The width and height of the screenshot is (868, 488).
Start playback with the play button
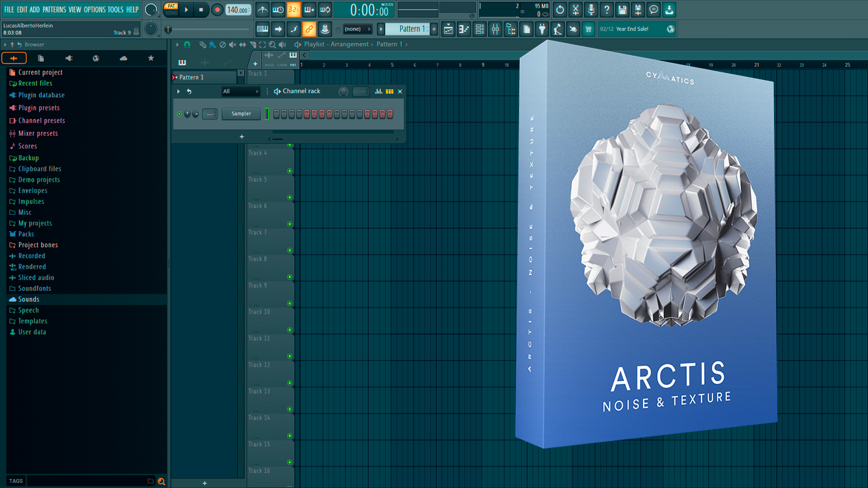(186, 10)
